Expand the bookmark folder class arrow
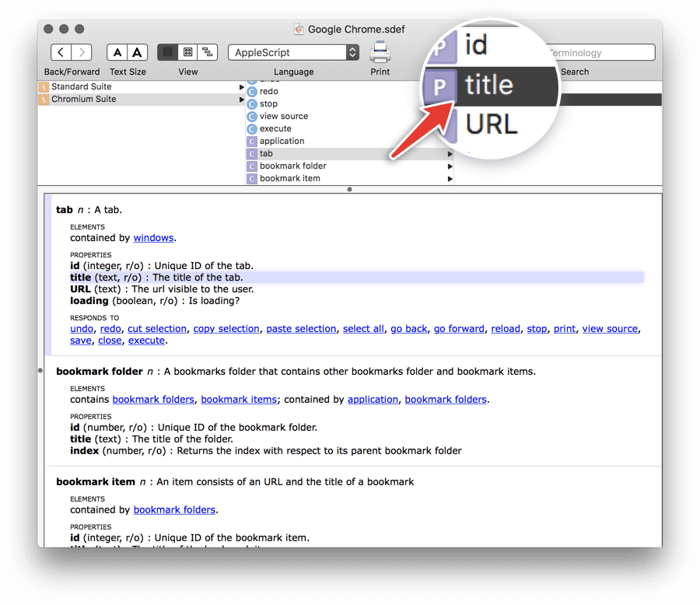Screen dimensions: 700x605 coord(450,166)
